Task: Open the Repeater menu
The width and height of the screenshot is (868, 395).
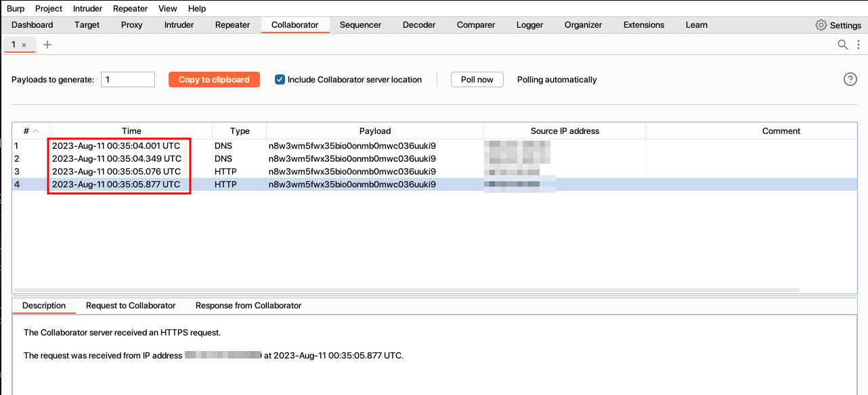Action: tap(131, 8)
